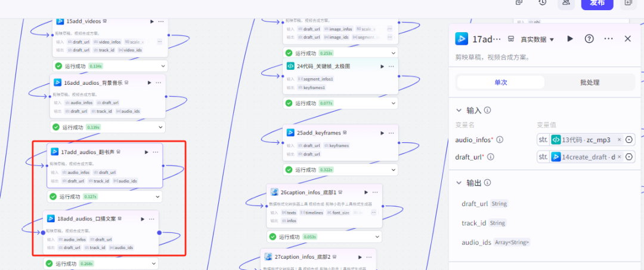Open audio_infos variable settings target icon
This screenshot has height=270, width=644.
(629, 140)
